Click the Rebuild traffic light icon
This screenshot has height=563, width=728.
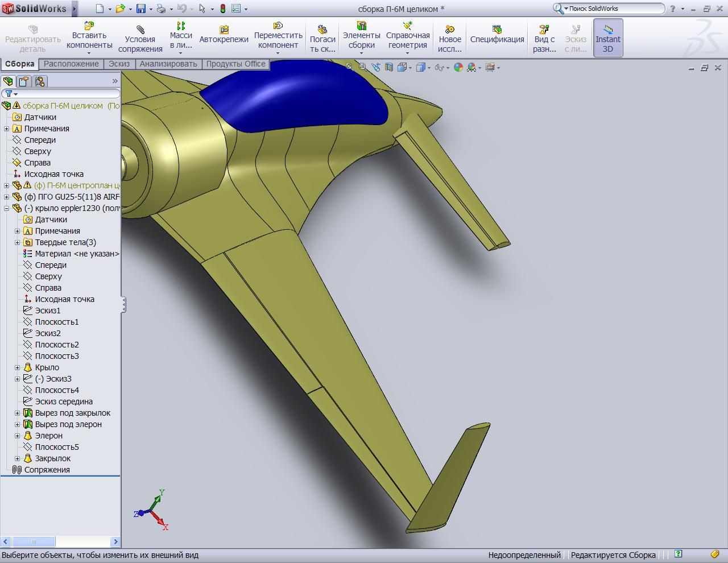(x=222, y=9)
